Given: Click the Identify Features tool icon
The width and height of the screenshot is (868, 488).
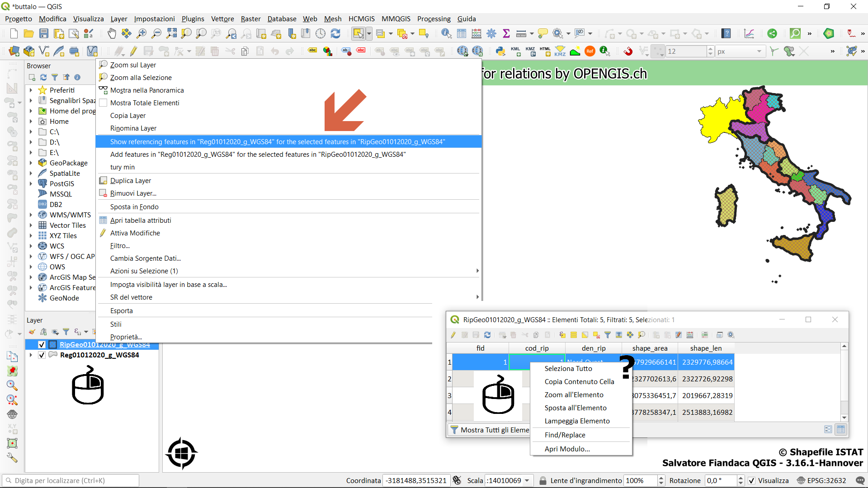Looking at the screenshot, I should point(446,33).
